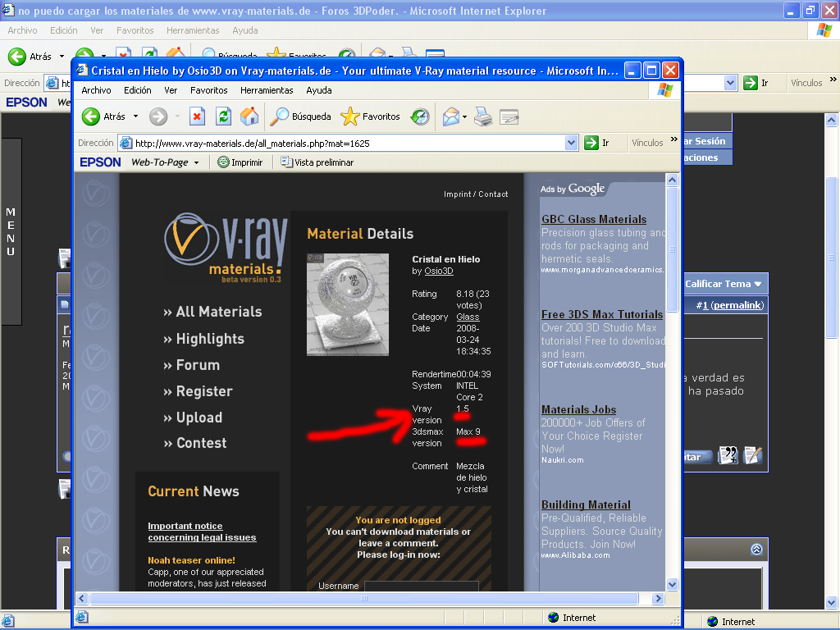
Task: Open Herramientas menu in background 3DPoder window
Action: point(193,30)
